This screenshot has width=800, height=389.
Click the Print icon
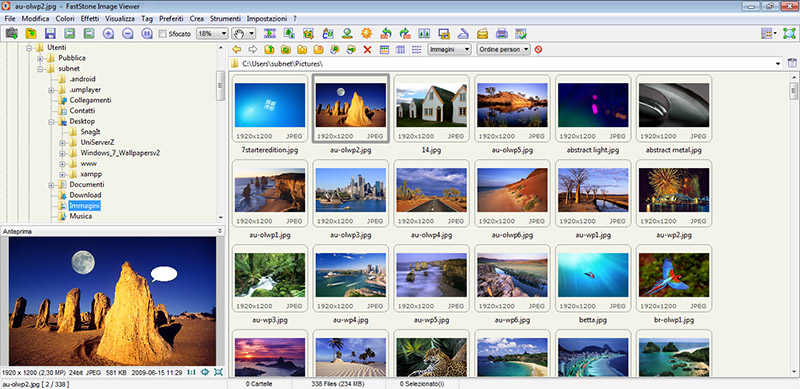click(x=502, y=34)
